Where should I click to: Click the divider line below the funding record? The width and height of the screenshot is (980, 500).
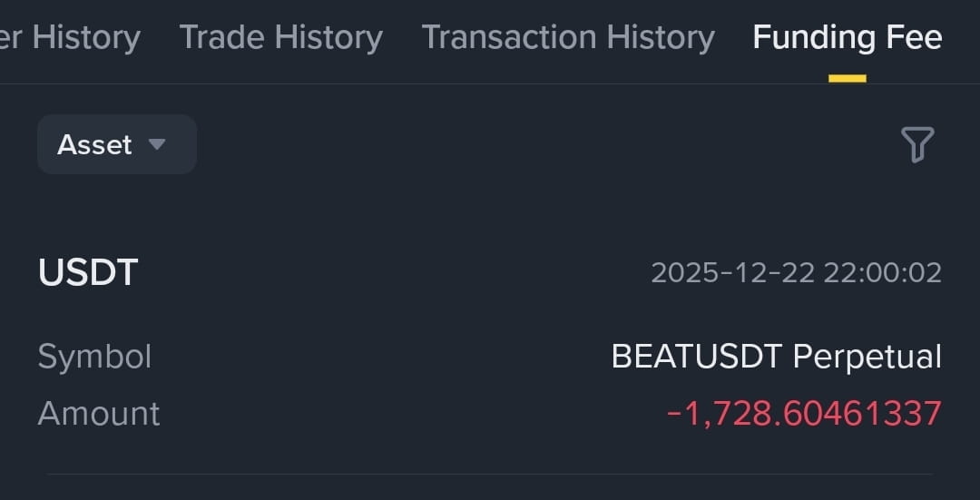click(490, 475)
